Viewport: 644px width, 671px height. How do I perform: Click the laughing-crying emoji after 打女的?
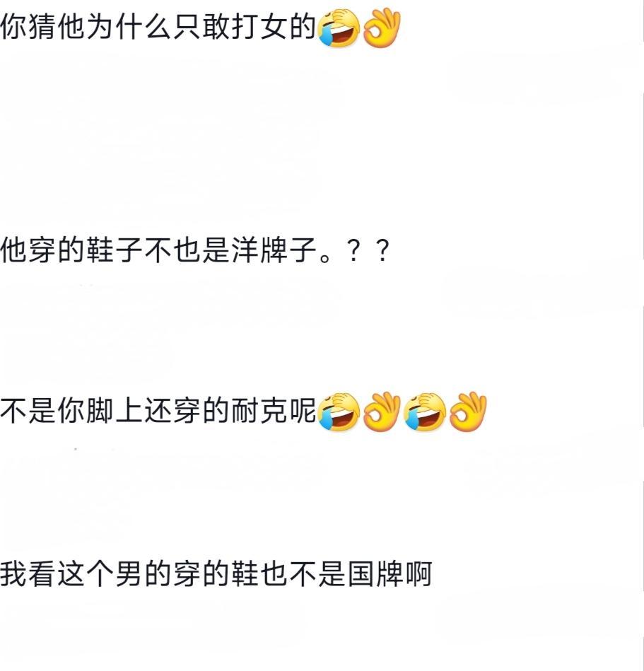click(339, 28)
